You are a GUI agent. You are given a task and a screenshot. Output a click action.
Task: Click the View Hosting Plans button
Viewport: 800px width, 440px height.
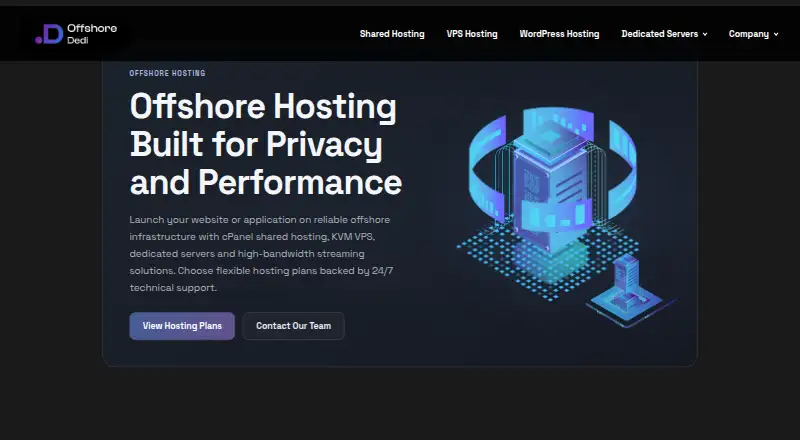click(x=182, y=326)
